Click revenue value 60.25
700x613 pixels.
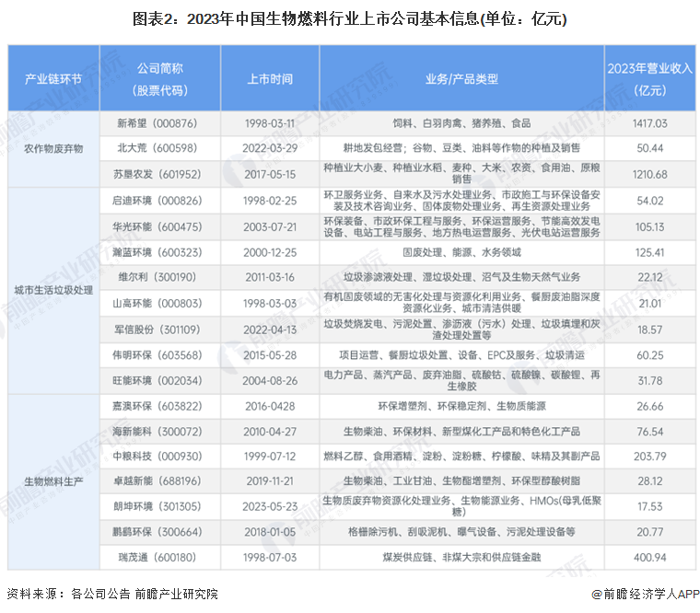coord(650,355)
